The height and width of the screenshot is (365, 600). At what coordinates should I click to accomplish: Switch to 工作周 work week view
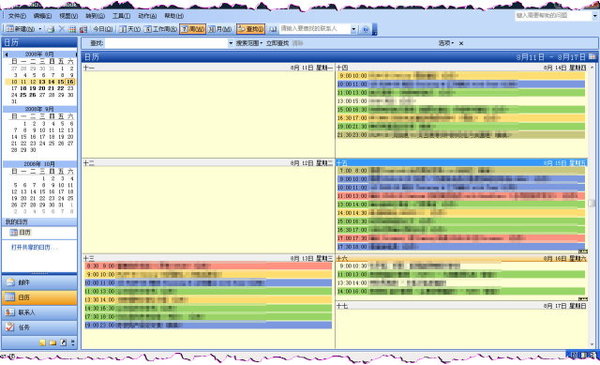[161, 29]
